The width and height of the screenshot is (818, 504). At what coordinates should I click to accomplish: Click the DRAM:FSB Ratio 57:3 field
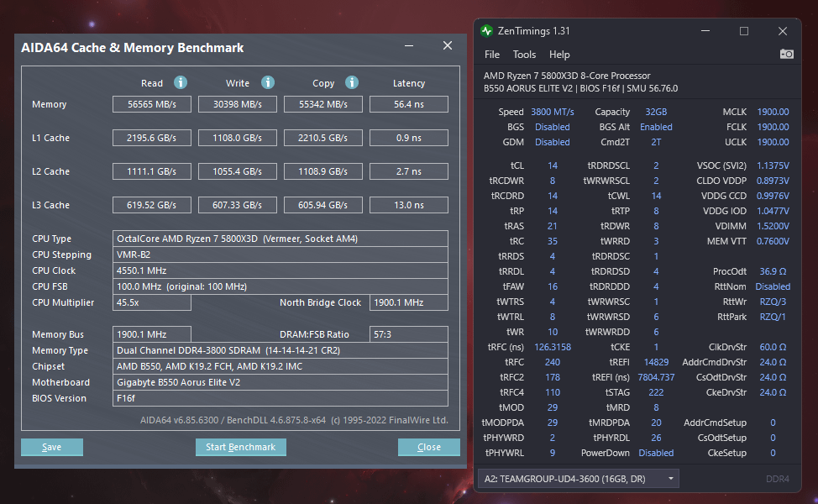click(408, 334)
